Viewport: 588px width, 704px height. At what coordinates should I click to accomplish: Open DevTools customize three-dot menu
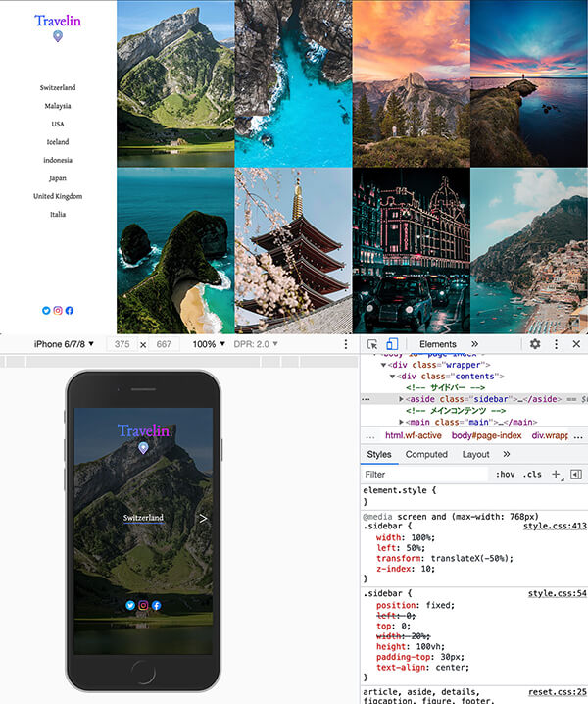pyautogui.click(x=556, y=344)
